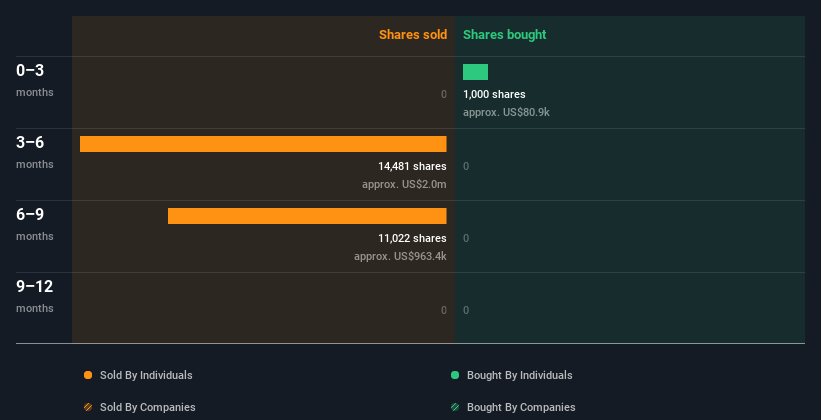
Task: Select the Bought By Individuals legend label
Action: pyautogui.click(x=519, y=375)
